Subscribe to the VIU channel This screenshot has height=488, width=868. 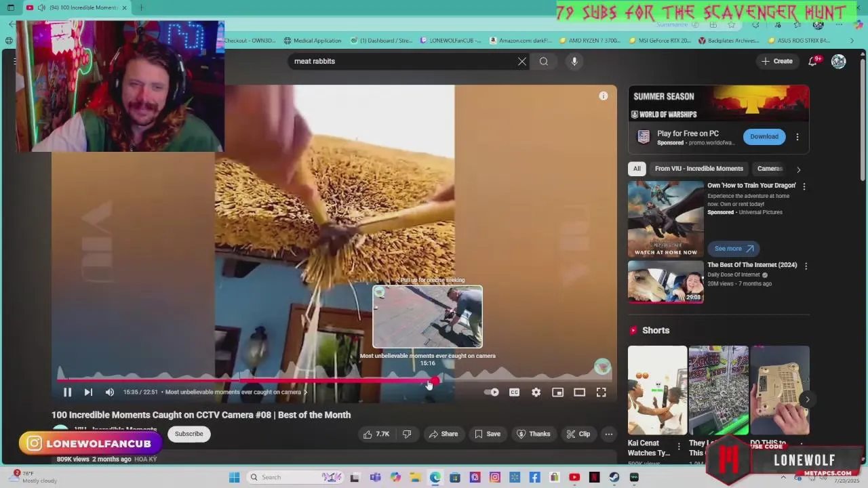(x=189, y=434)
